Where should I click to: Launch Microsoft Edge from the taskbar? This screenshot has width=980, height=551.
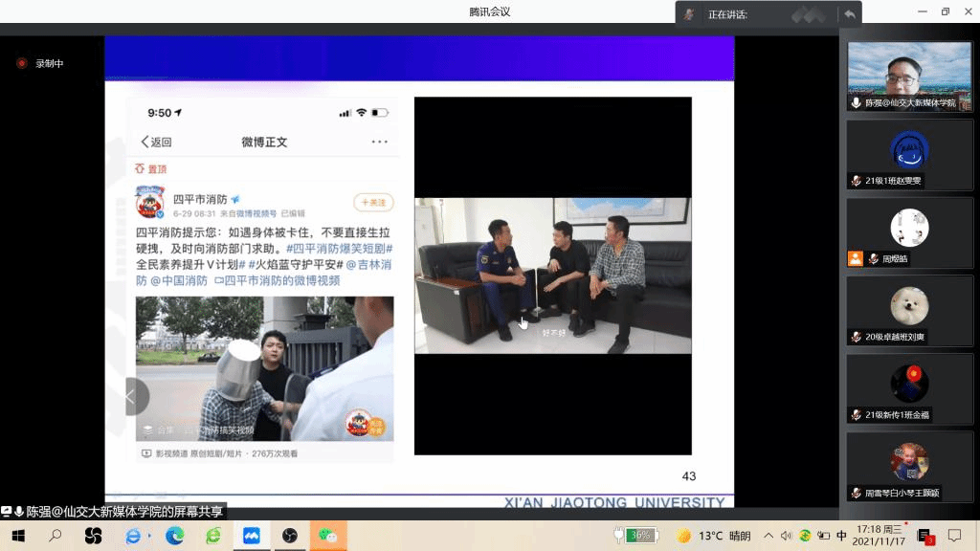click(x=174, y=536)
